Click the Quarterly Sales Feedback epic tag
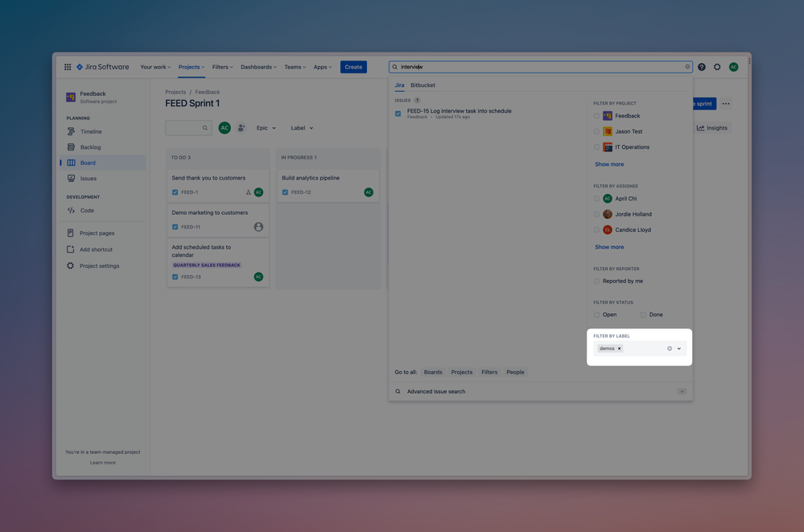804x532 pixels. (x=207, y=266)
